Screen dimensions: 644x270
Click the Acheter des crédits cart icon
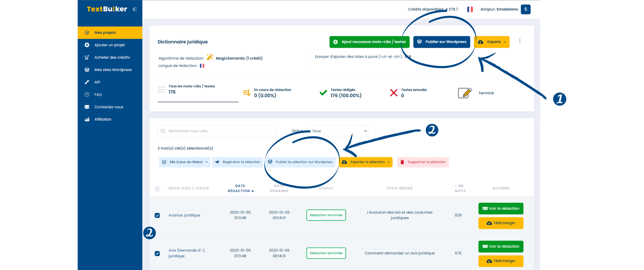point(87,57)
